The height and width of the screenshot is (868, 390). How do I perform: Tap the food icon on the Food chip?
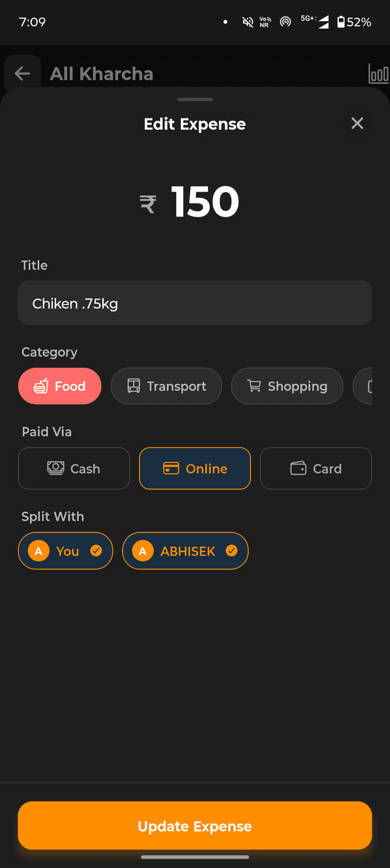[41, 386]
